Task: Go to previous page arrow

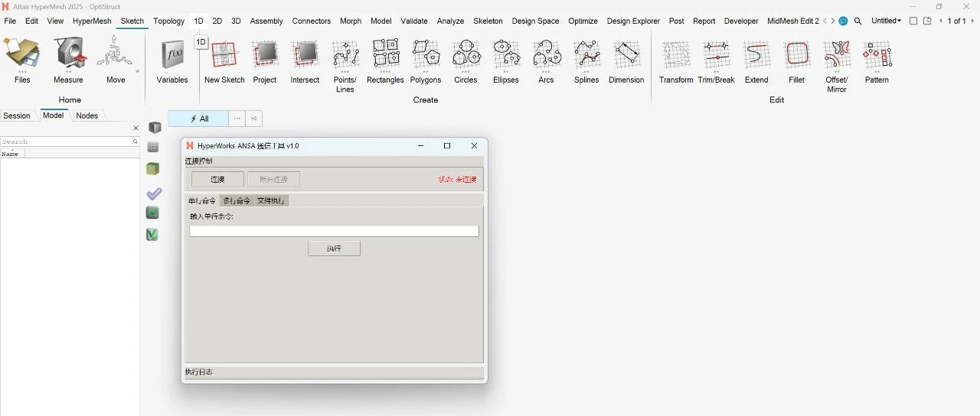Action: tap(941, 21)
